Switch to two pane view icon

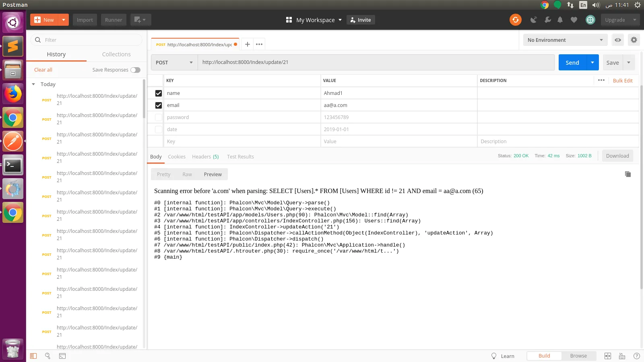pos(608,356)
